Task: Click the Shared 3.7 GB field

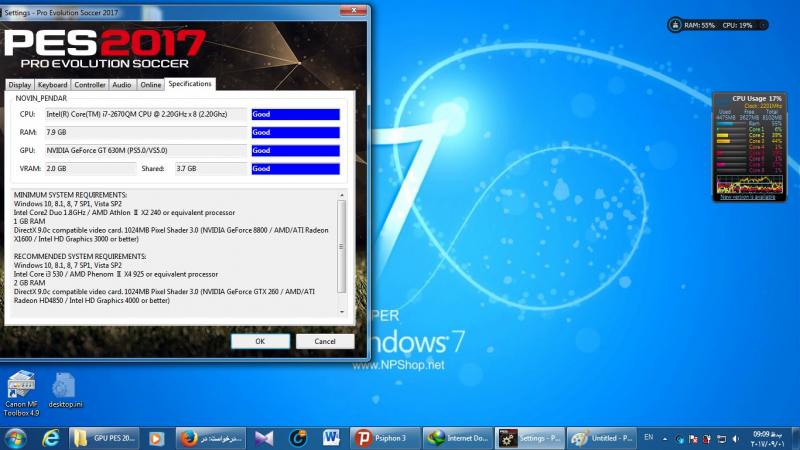Action: point(211,168)
